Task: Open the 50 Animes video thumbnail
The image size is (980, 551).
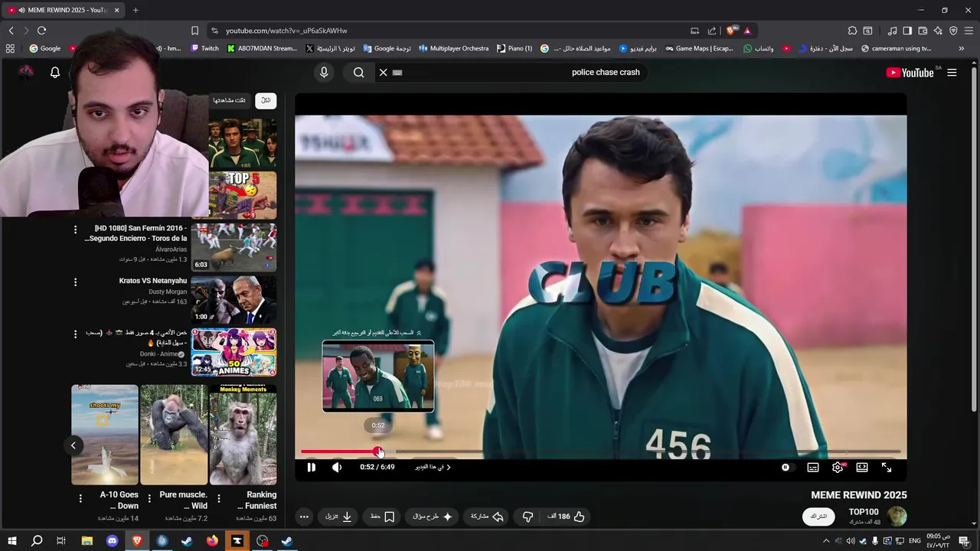Action: tap(234, 352)
